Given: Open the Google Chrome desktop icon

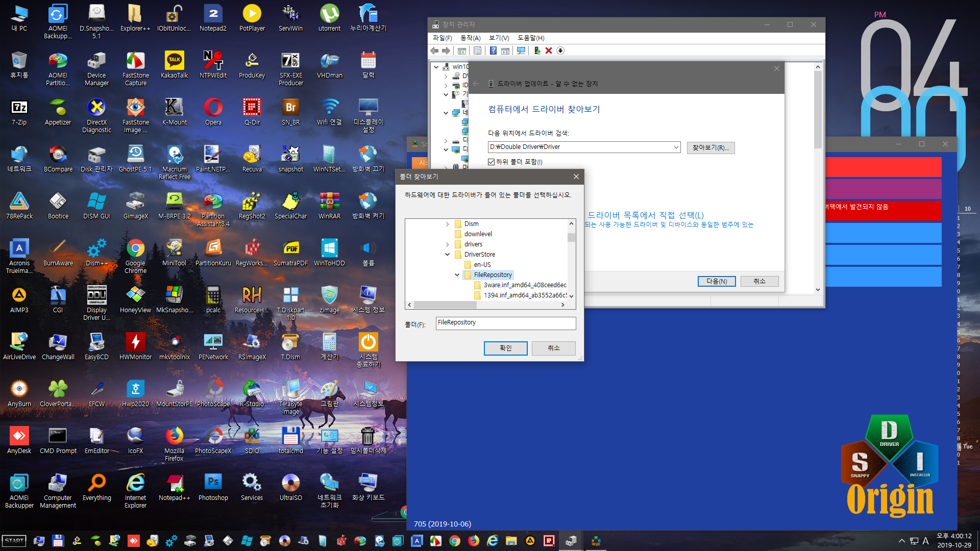Looking at the screenshot, I should [x=135, y=257].
